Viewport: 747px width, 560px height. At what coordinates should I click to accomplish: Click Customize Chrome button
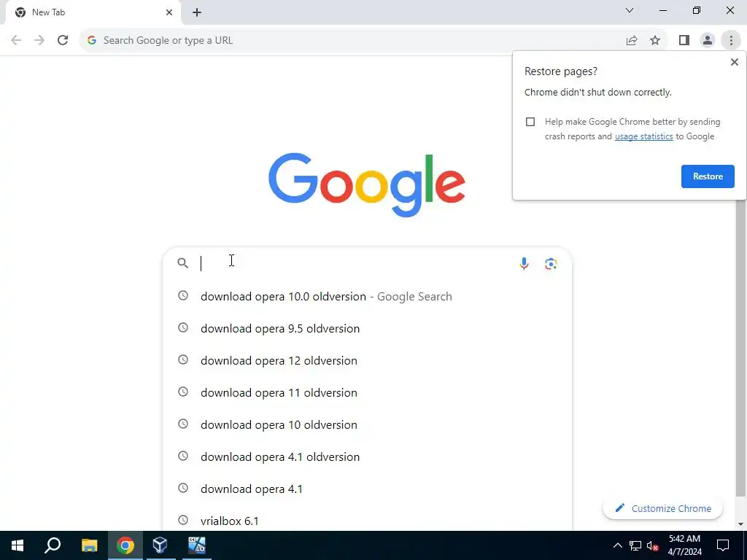[662, 508]
